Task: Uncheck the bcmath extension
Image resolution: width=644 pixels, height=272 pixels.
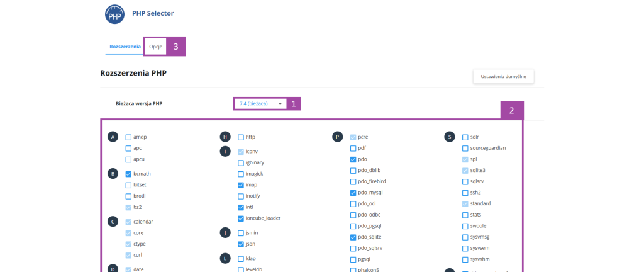Action: [x=129, y=174]
